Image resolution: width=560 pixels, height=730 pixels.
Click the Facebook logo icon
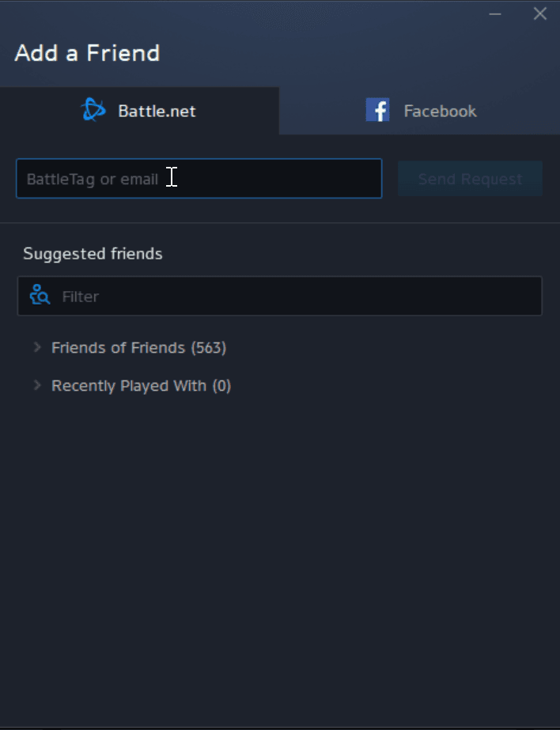pyautogui.click(x=378, y=110)
